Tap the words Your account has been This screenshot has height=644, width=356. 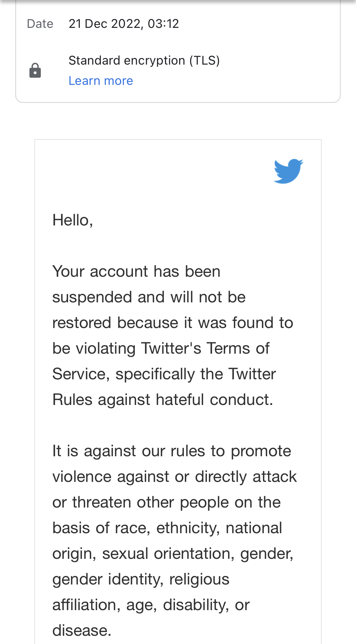pyautogui.click(x=136, y=272)
